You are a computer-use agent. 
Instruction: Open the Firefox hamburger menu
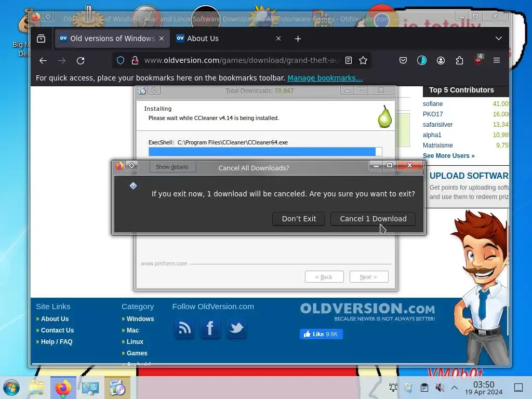(x=497, y=60)
